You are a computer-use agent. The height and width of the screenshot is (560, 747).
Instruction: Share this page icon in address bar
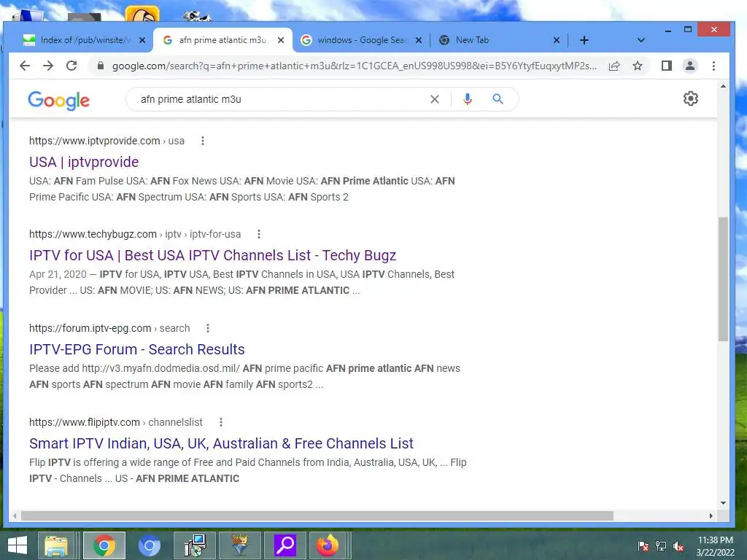tap(614, 66)
